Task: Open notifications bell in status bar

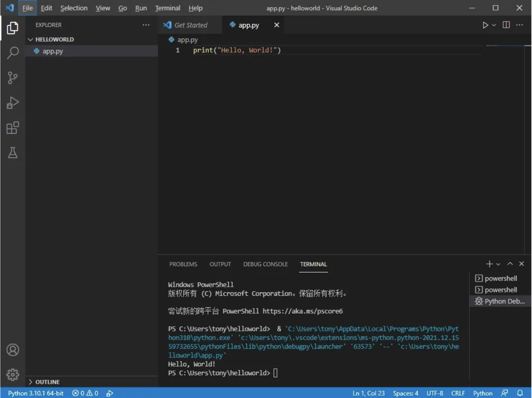Action: (520, 393)
